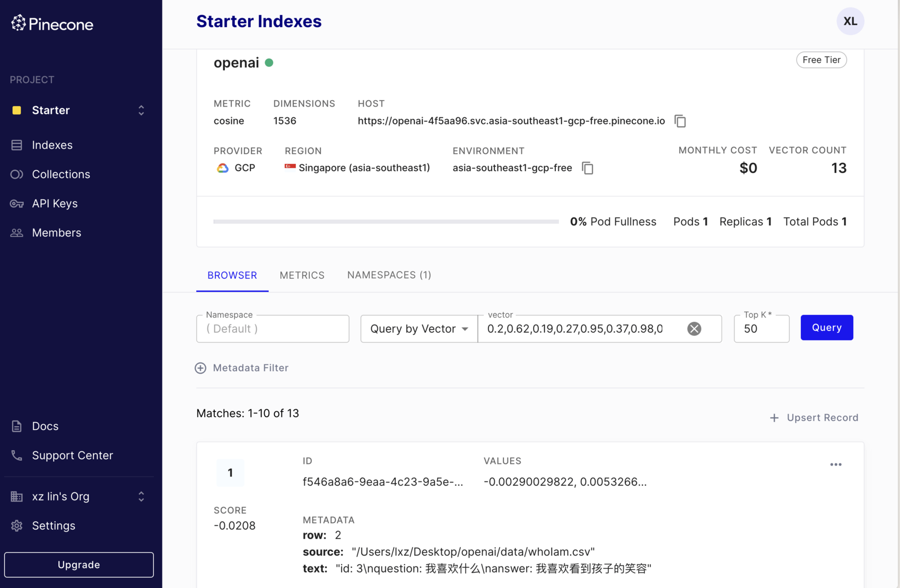Open the Members page
The image size is (900, 588).
[x=56, y=232]
